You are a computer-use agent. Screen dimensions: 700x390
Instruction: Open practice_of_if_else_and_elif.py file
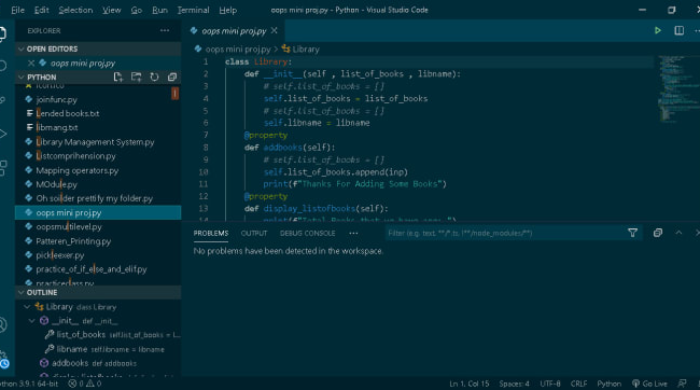(91, 269)
